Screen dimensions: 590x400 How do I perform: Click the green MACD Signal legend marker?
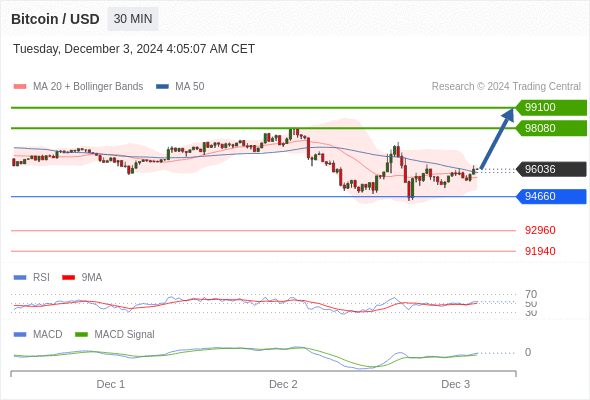(81, 335)
